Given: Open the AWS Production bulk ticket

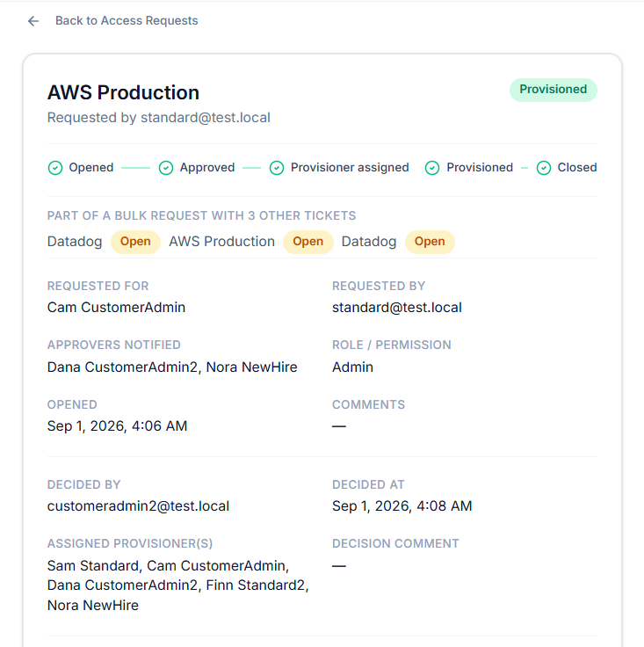Looking at the screenshot, I should (x=221, y=242).
